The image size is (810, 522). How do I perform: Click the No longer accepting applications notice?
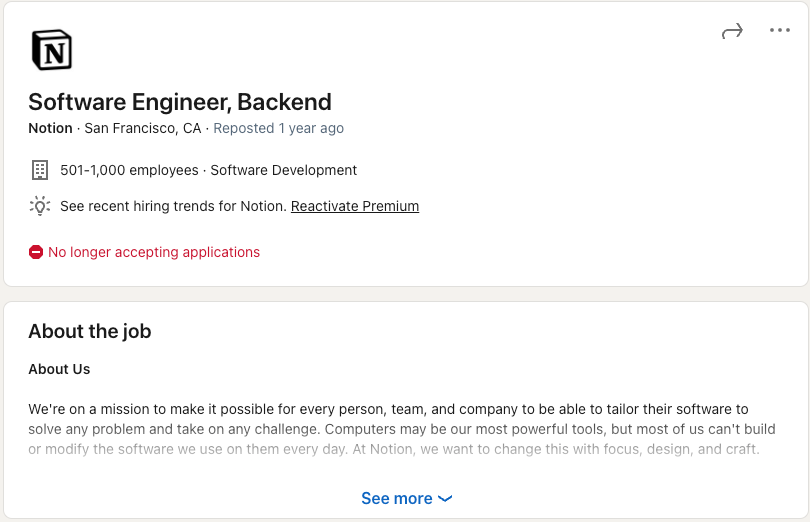click(x=154, y=252)
